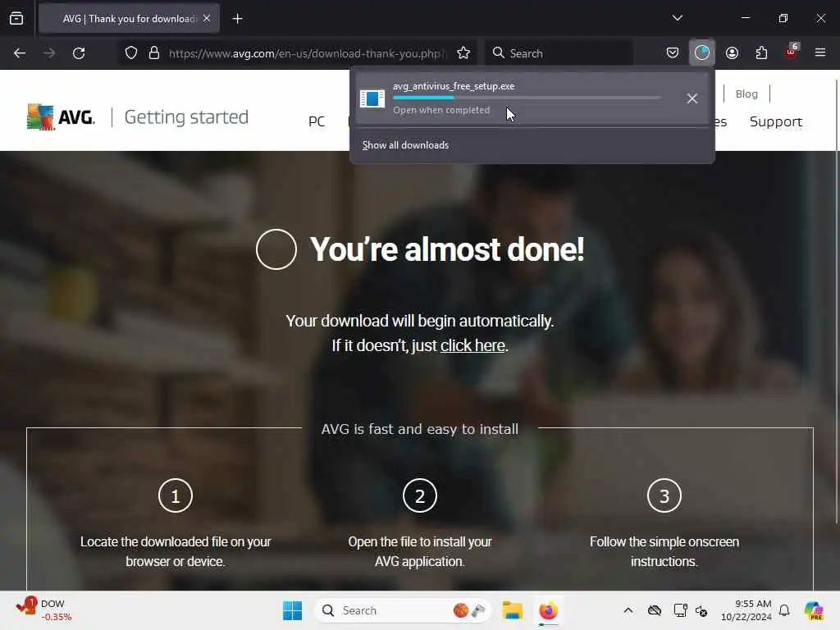Open the Windows Start menu
The width and height of the screenshot is (840, 630).
(x=293, y=610)
